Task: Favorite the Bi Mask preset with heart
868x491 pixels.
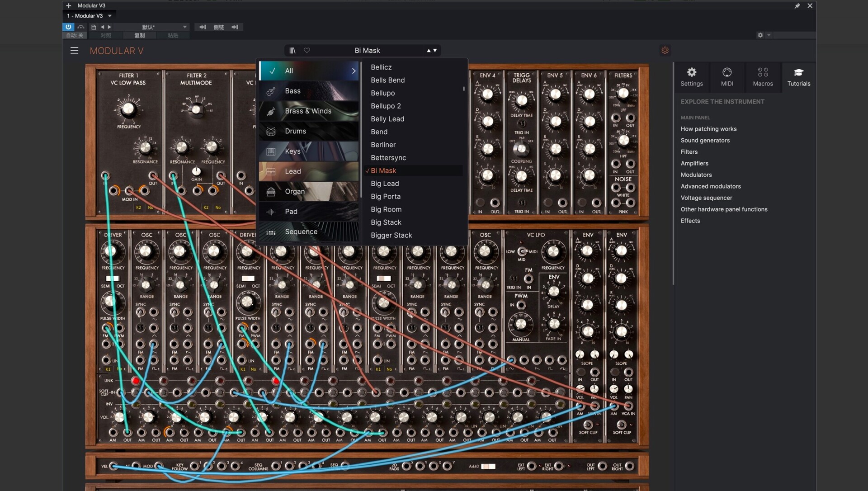Action: coord(307,51)
